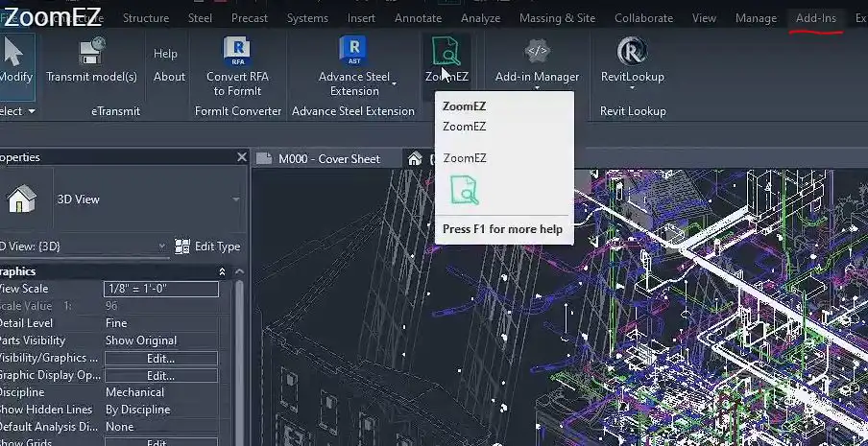The image size is (868, 446).
Task: Click the Revit Lookup panel label
Action: click(633, 111)
